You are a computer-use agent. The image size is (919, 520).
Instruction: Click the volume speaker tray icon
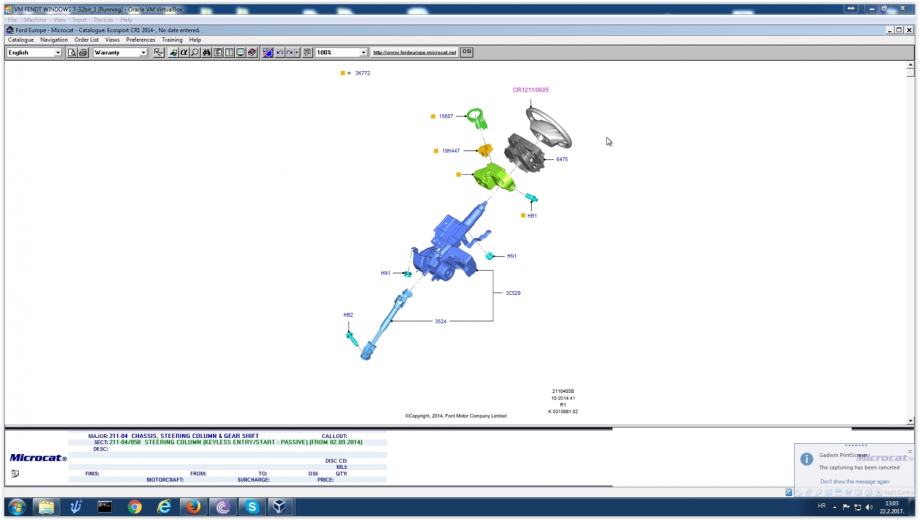pos(869,507)
